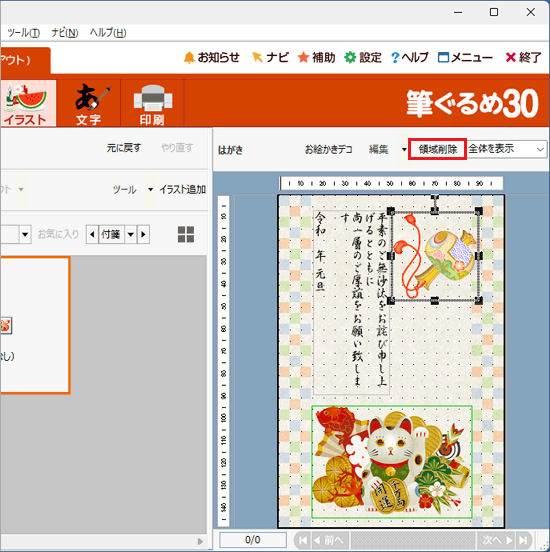Click 次へ next page button

tap(496, 540)
